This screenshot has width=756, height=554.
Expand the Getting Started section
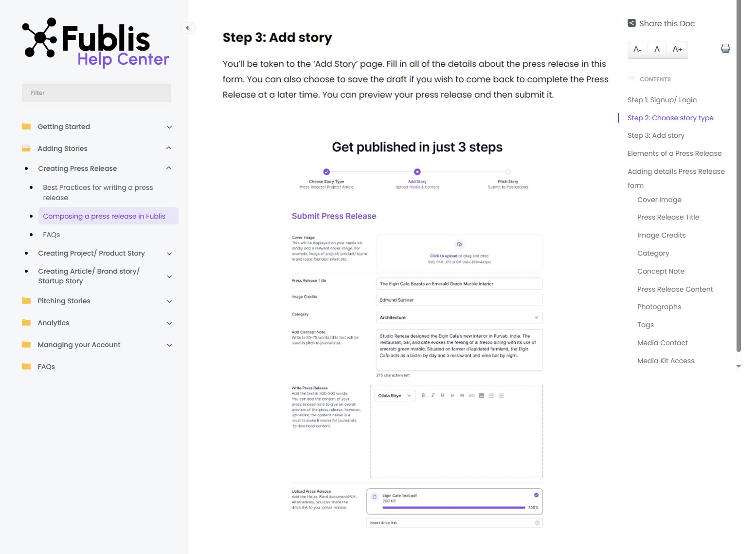pos(169,127)
